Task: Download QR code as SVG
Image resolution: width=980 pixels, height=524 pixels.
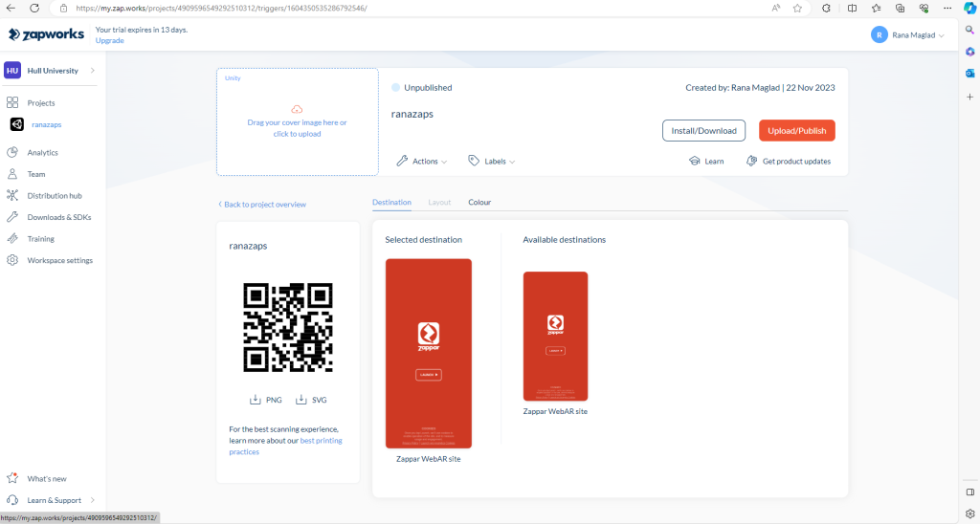Action: click(x=311, y=400)
